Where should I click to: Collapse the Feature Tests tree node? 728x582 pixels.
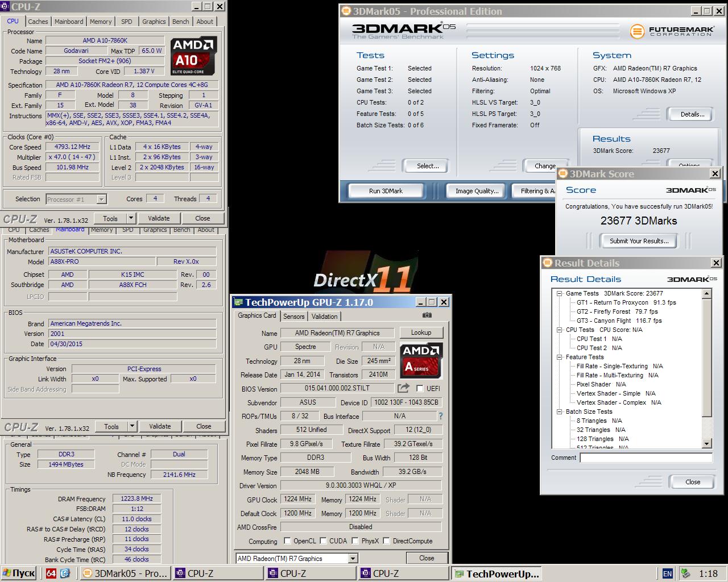[560, 357]
